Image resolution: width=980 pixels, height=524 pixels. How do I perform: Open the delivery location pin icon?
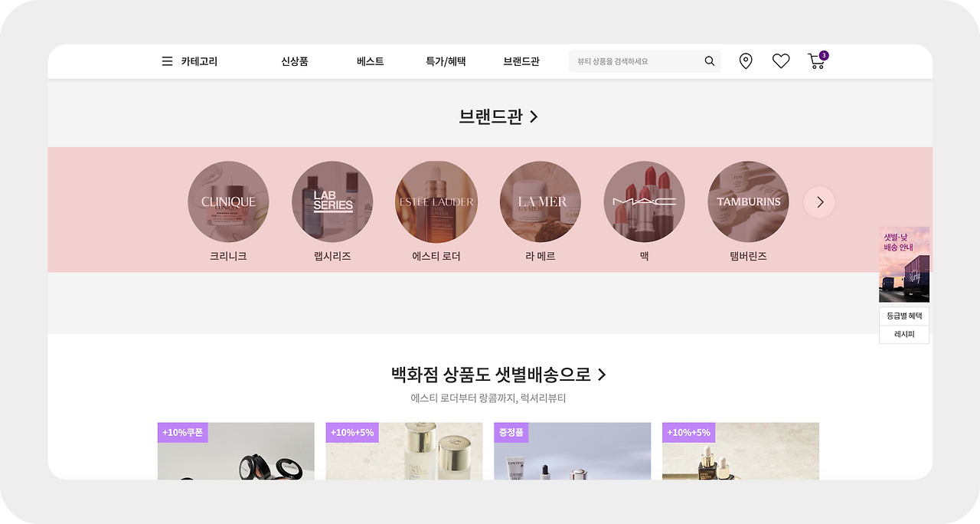746,61
